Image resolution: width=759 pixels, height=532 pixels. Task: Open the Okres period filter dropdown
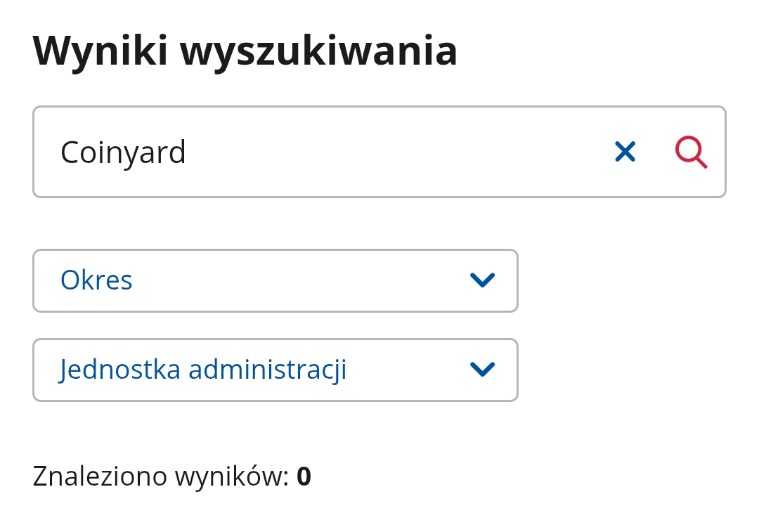[x=275, y=280]
